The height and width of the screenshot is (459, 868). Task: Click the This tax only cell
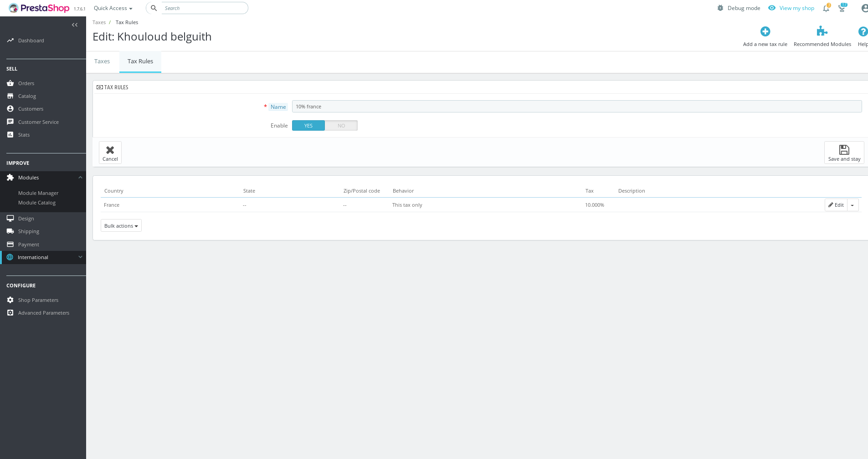(x=407, y=205)
